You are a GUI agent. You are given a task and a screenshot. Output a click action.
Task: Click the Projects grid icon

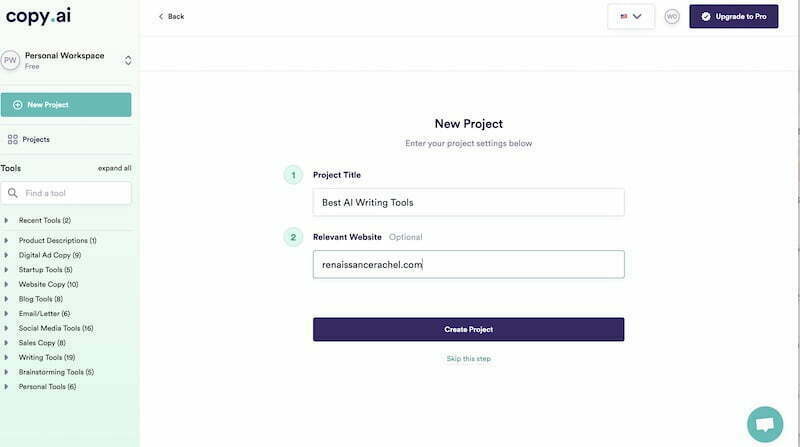tap(13, 139)
